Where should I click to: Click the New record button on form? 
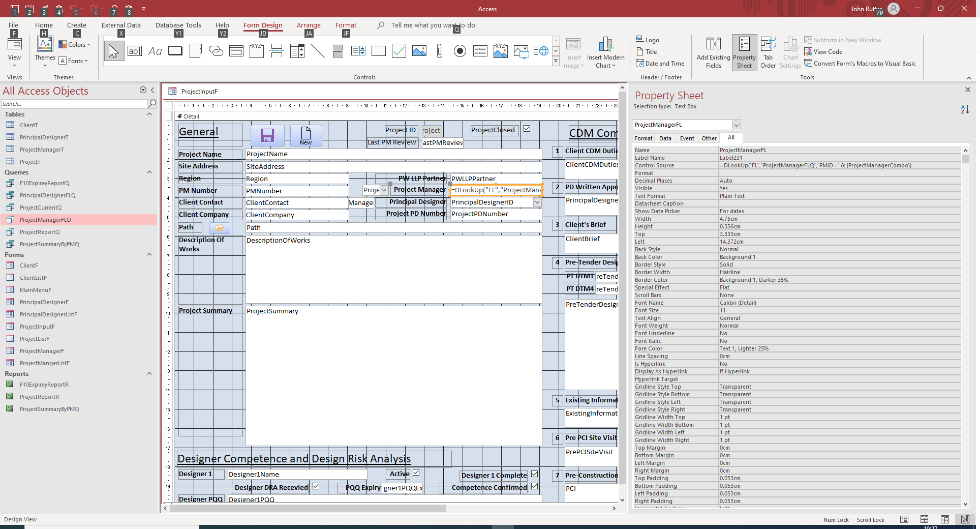tap(306, 135)
